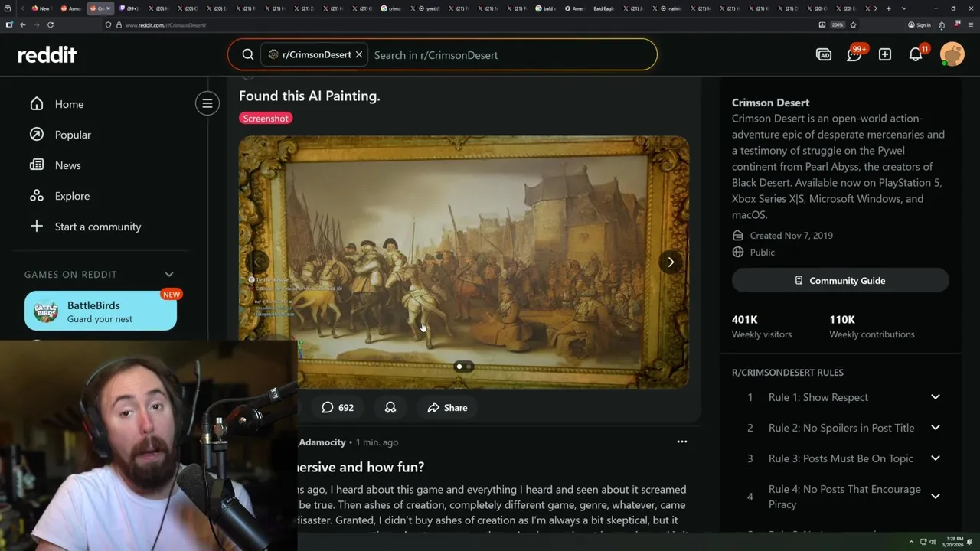The image size is (980, 551).
Task: Open the Reddit advertise AD icon
Action: [824, 55]
